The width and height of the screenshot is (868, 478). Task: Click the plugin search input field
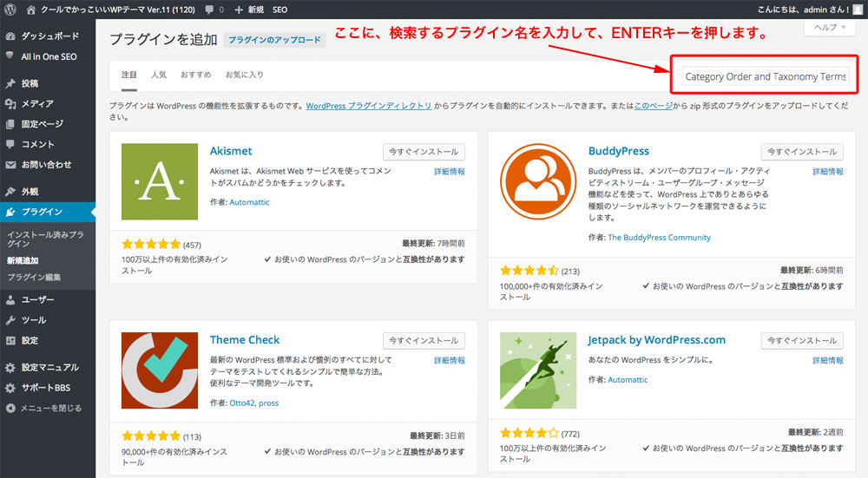tap(765, 76)
